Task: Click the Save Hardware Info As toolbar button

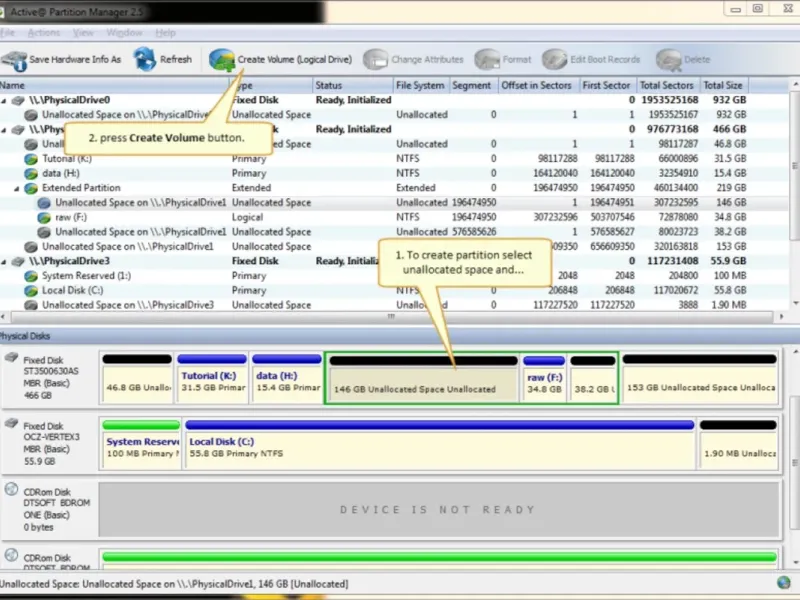Action: [x=61, y=60]
